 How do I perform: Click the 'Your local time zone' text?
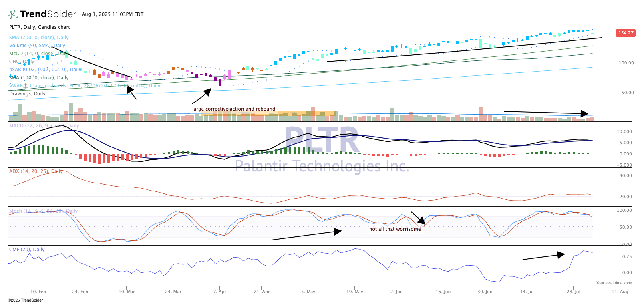tap(614, 283)
